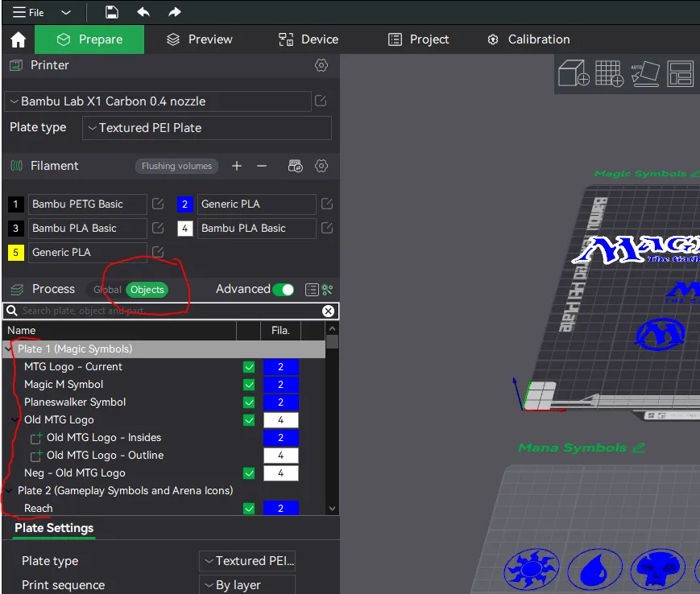Image resolution: width=700 pixels, height=594 pixels.
Task: Select Old MTG Logo - Outline part
Action: coord(105,456)
